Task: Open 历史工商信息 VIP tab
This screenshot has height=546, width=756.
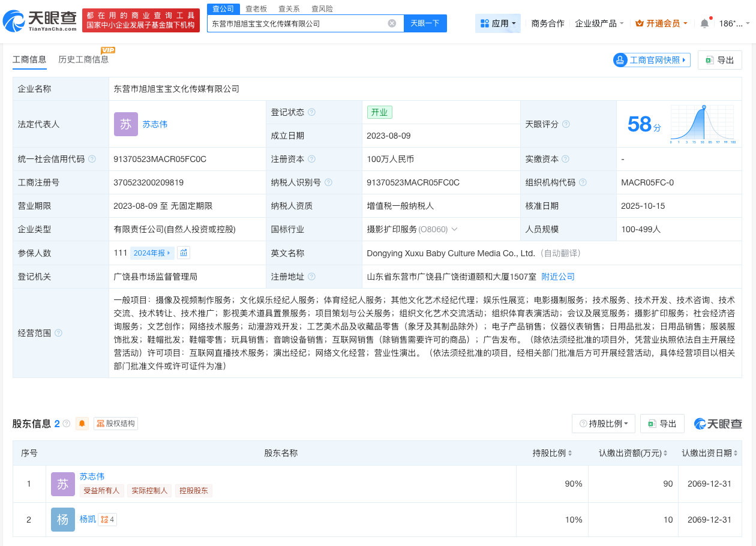Action: pos(83,59)
